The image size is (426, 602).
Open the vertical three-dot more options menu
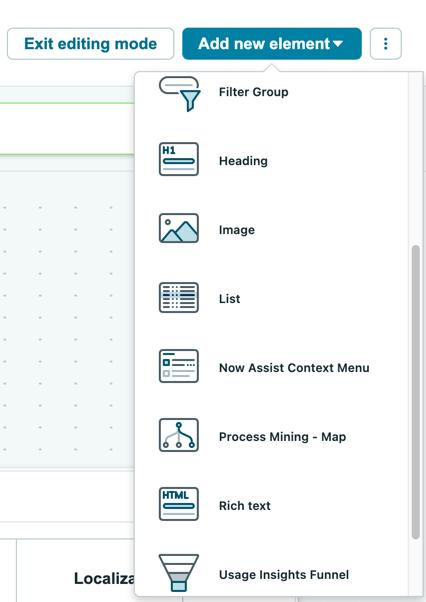point(386,44)
